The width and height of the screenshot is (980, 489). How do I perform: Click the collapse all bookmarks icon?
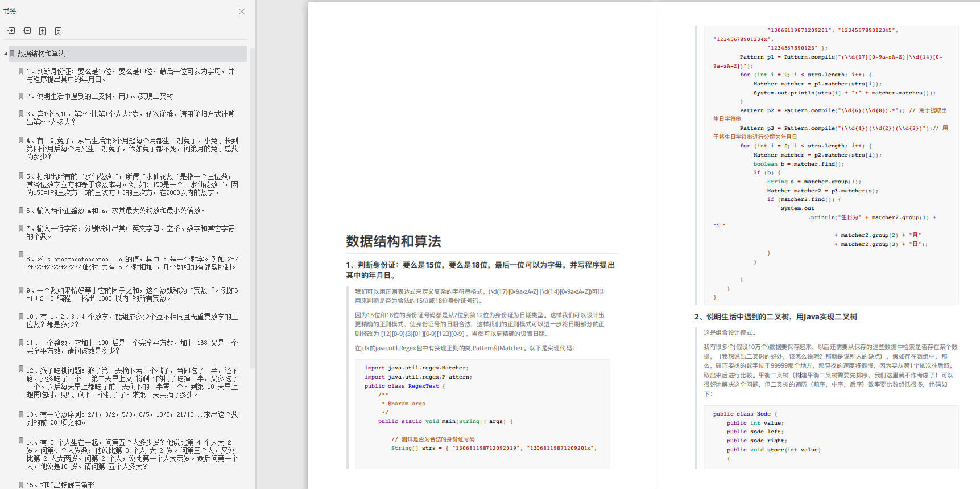pyautogui.click(x=27, y=31)
